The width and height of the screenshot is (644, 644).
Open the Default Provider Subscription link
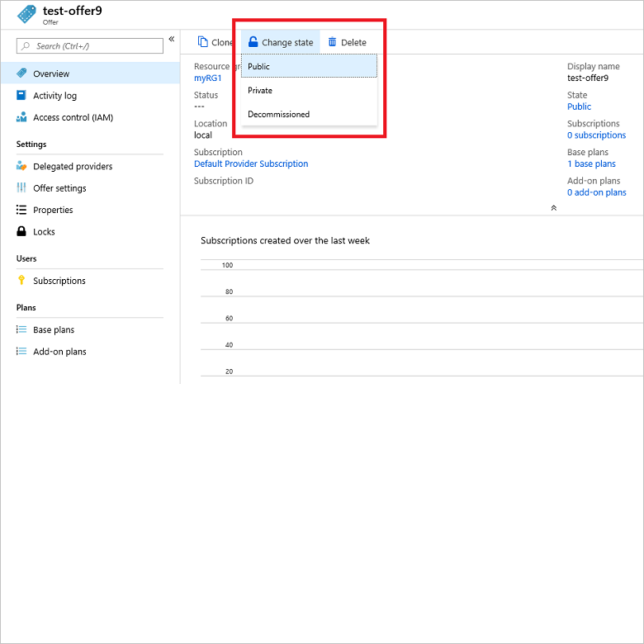click(251, 163)
